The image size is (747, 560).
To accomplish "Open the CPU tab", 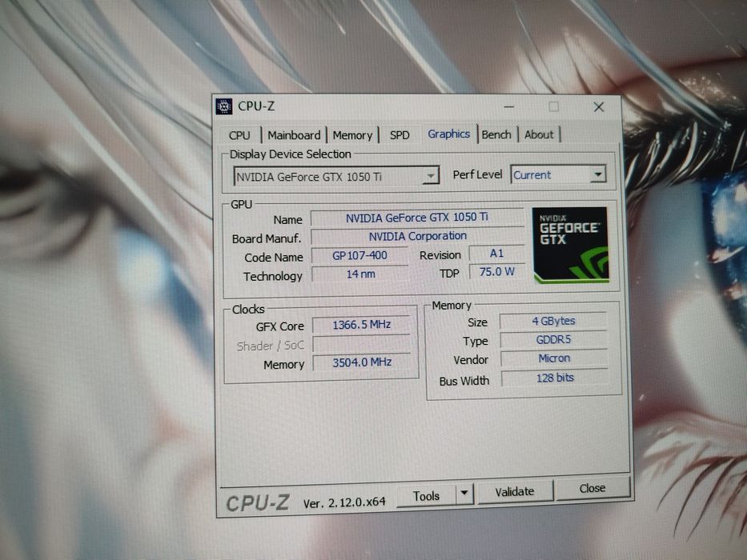I will 239,136.
